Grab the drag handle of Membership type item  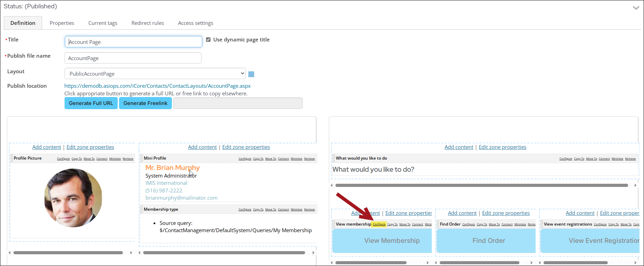(x=142, y=209)
